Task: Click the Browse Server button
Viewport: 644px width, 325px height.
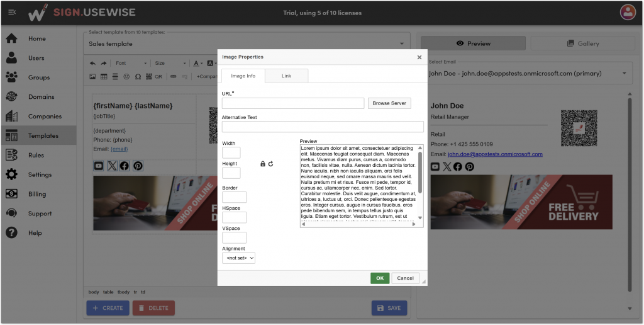Action: click(x=389, y=103)
